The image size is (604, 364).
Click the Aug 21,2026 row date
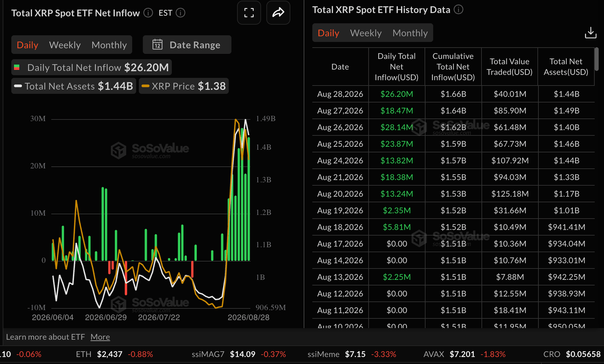[x=340, y=177]
